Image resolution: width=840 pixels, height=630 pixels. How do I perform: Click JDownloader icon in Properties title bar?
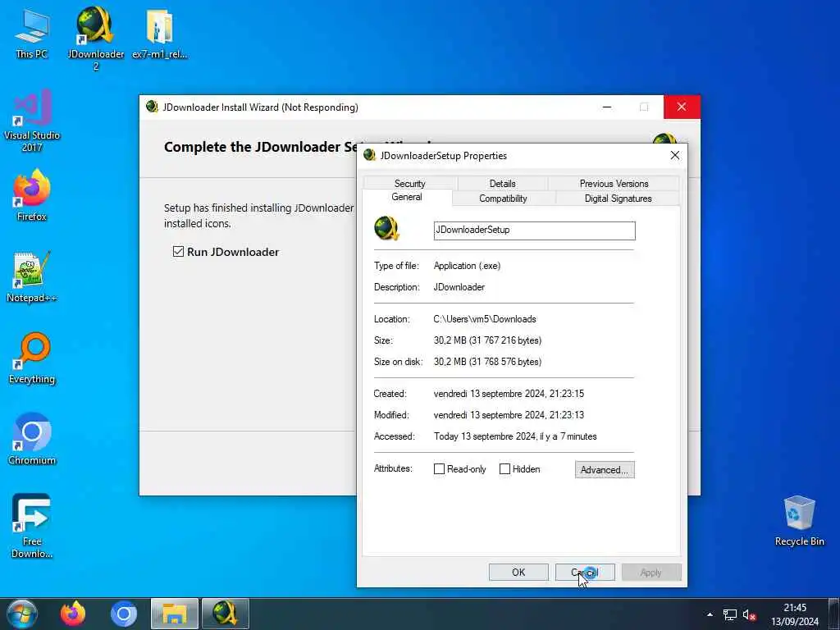tap(369, 155)
